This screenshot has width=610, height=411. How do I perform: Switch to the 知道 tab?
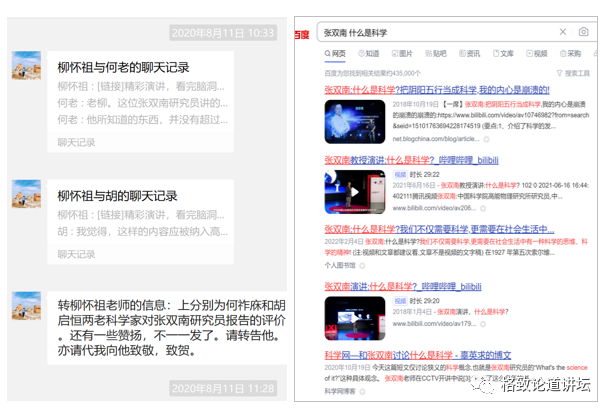pyautogui.click(x=368, y=54)
